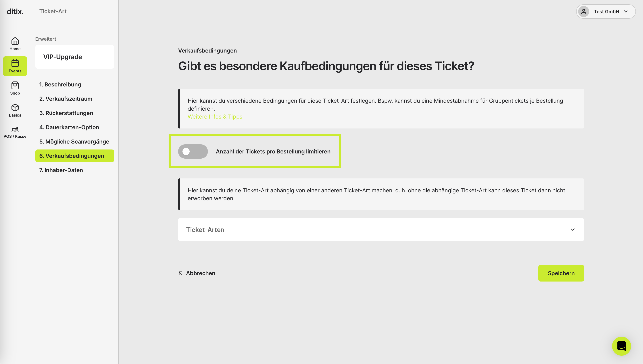Screen dimensions: 643x364
Task: Click the user avatar icon
Action: tap(584, 11)
